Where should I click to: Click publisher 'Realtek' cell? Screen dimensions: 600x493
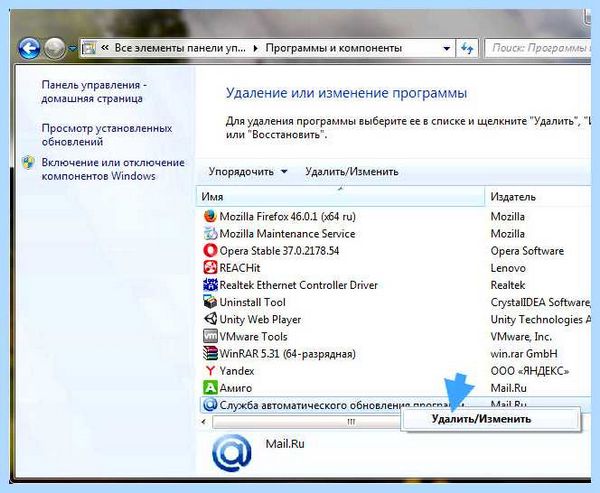(x=508, y=285)
